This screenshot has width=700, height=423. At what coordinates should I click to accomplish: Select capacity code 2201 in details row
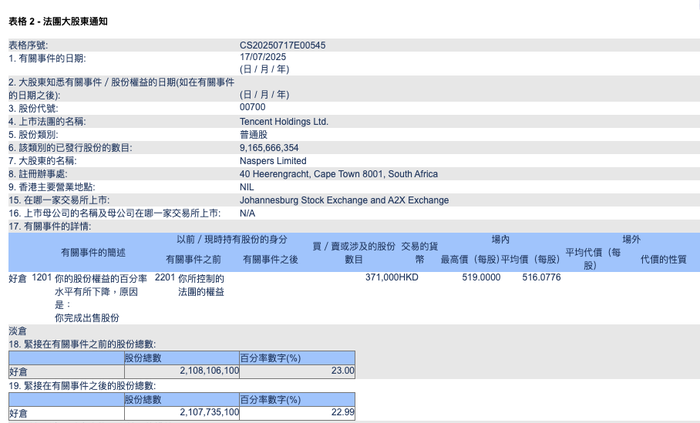[x=165, y=278]
